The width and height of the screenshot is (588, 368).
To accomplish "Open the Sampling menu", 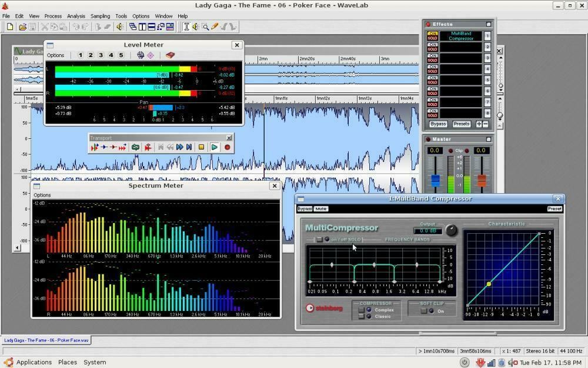I will coord(99,16).
